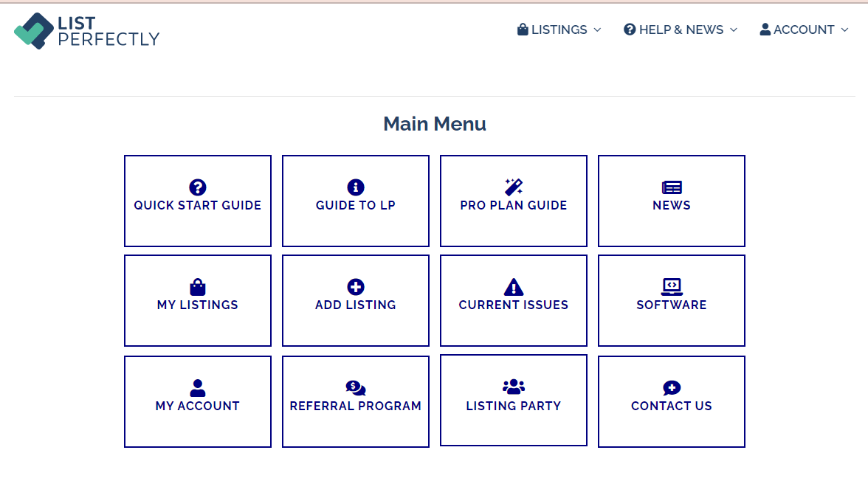The width and height of the screenshot is (868, 481).
Task: Click the group icon above Listing Party
Action: point(514,387)
